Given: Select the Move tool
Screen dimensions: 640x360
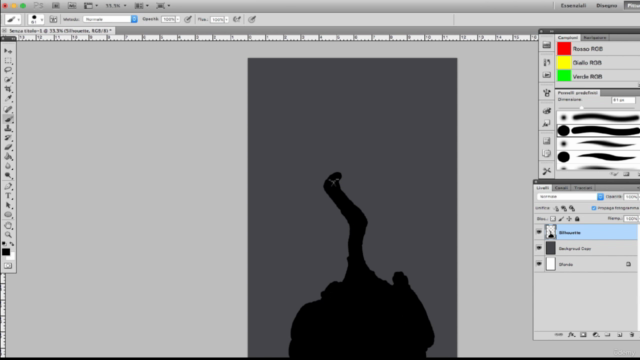Looking at the screenshot, I should 8,51.
